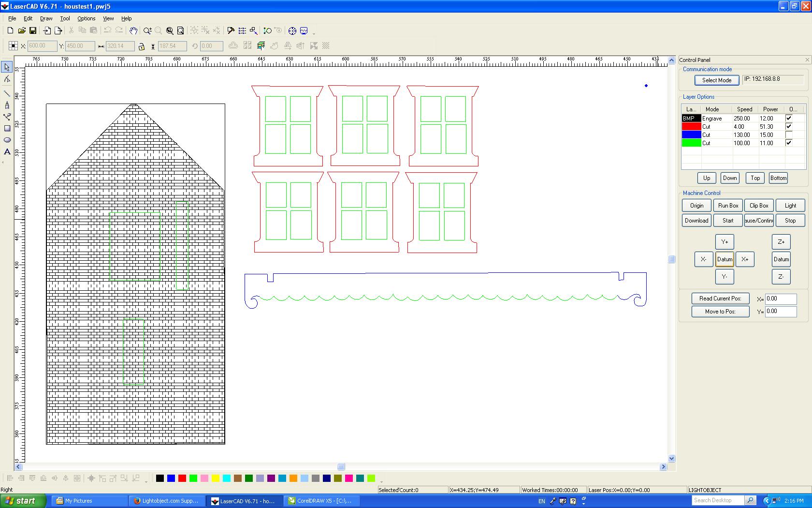Uncheck the output checkbox for the red Cut layer
The height and width of the screenshot is (508, 812).
(x=789, y=127)
